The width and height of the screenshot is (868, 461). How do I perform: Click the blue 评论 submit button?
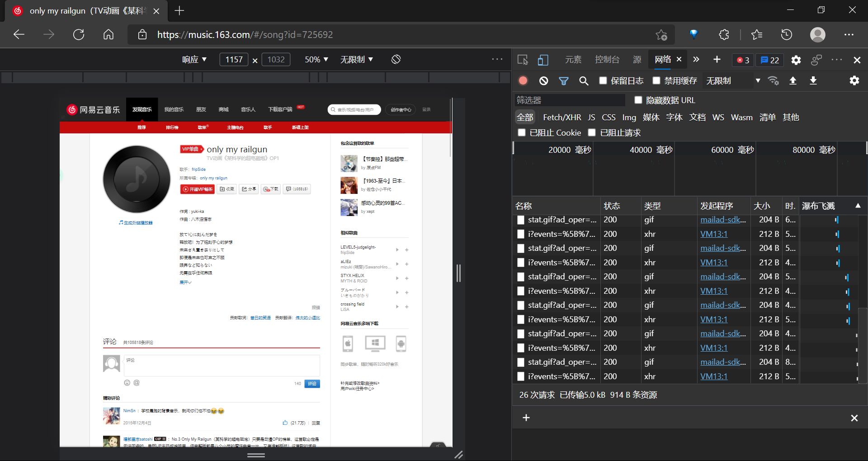[312, 384]
